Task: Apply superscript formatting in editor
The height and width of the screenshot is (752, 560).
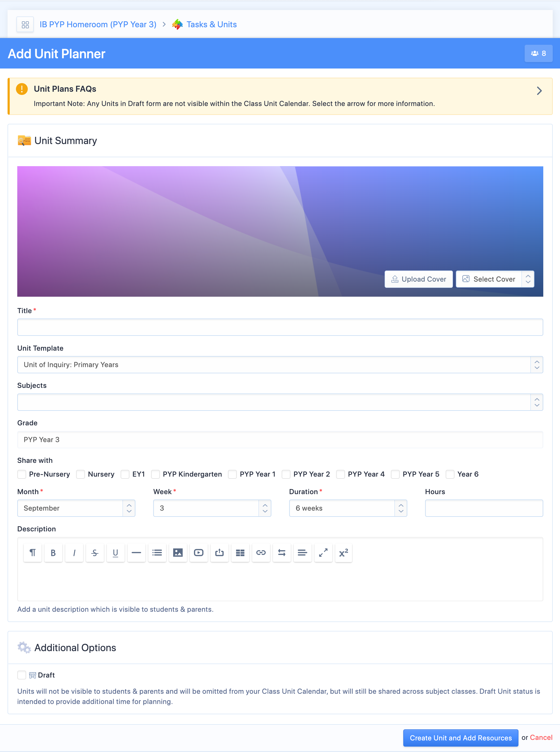Action: pyautogui.click(x=344, y=553)
